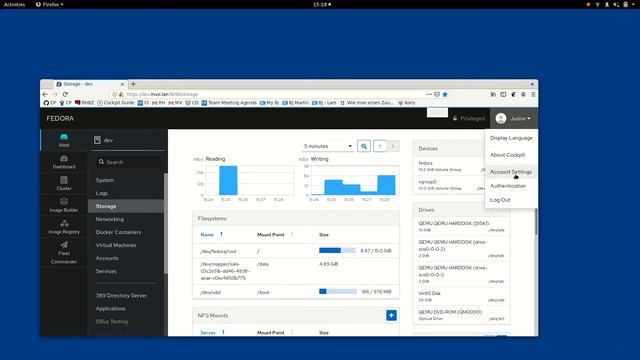The width and height of the screenshot is (640, 360).
Task: Click the Firefox back arrow
Action: 45,94
